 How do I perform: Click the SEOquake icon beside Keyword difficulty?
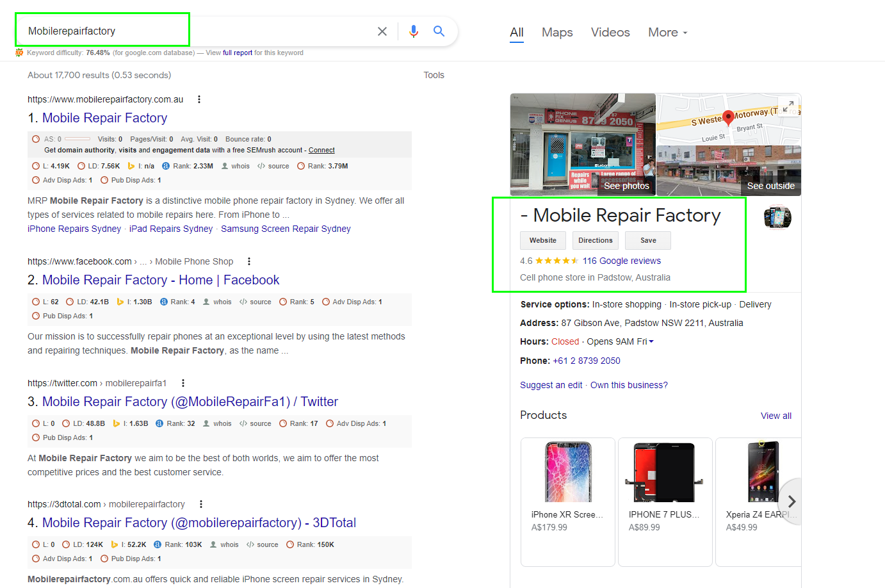19,53
